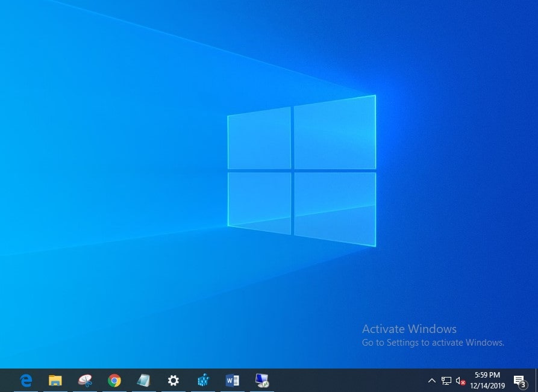Open Action Center from the system tray

(519, 381)
